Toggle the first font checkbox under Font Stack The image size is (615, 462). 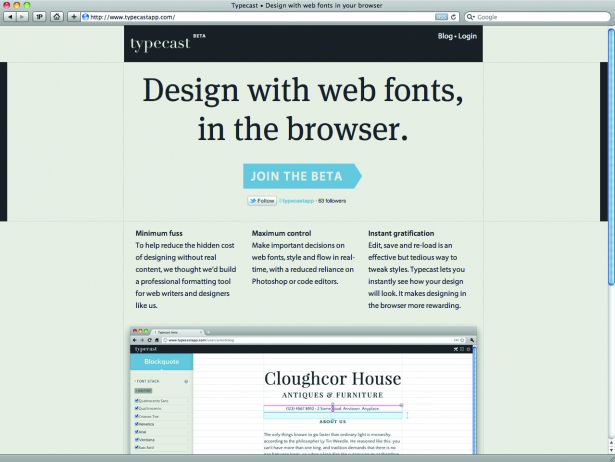(136, 401)
